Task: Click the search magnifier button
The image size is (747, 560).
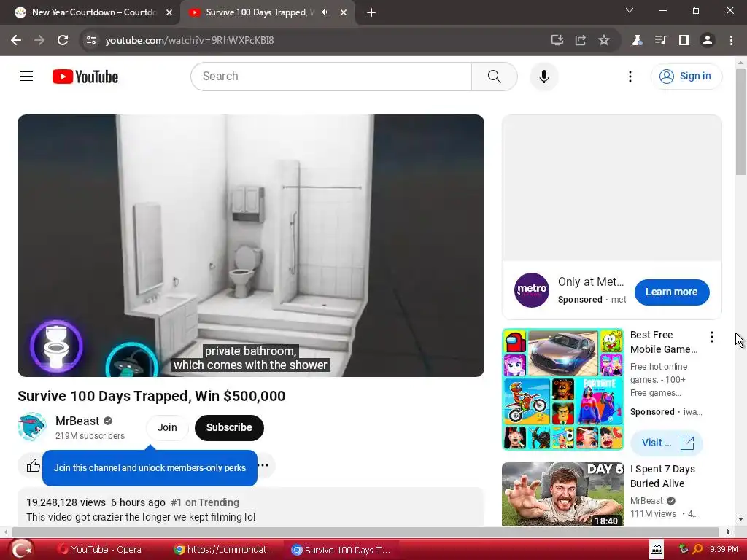Action: click(x=494, y=76)
